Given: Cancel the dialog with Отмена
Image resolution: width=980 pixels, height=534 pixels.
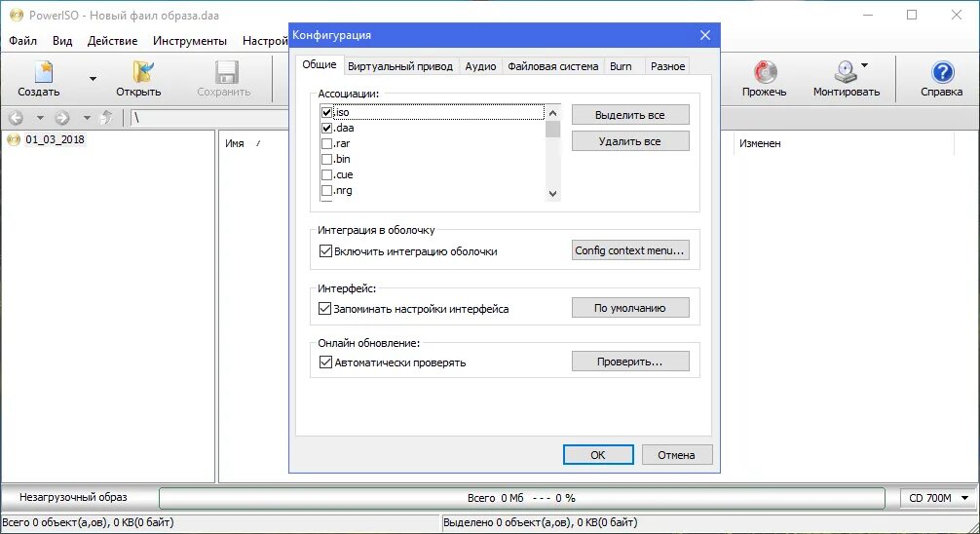Looking at the screenshot, I should coord(676,455).
